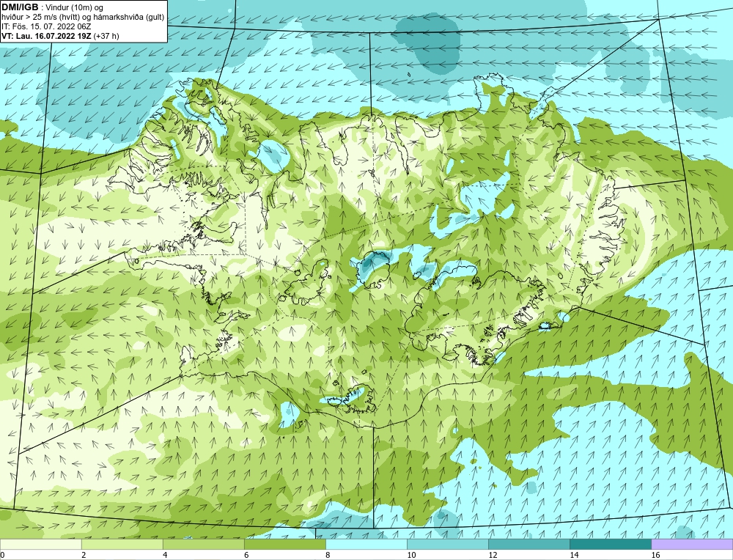Click the legend label "14"

[x=574, y=555]
